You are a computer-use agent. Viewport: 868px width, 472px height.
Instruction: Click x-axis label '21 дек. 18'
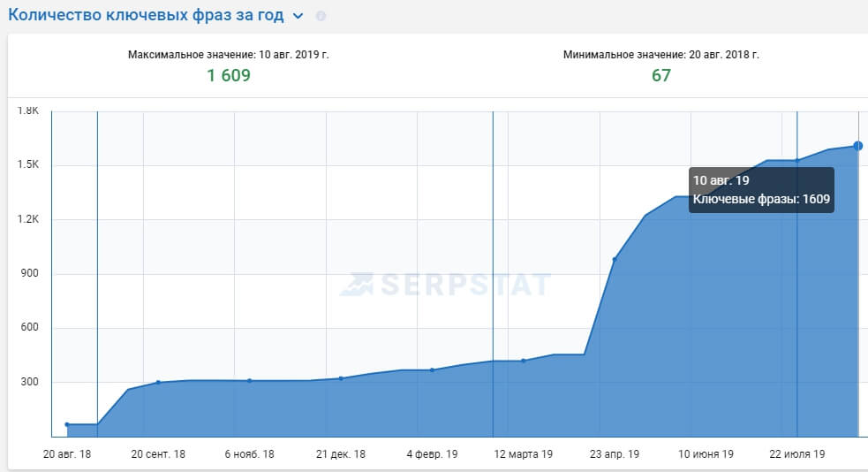[x=341, y=453]
